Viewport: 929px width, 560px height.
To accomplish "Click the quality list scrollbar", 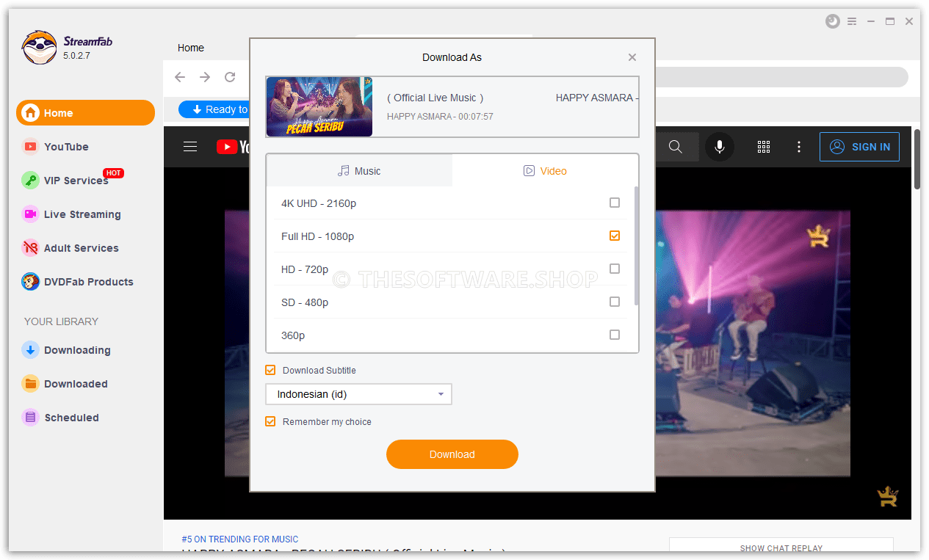I will click(x=636, y=246).
